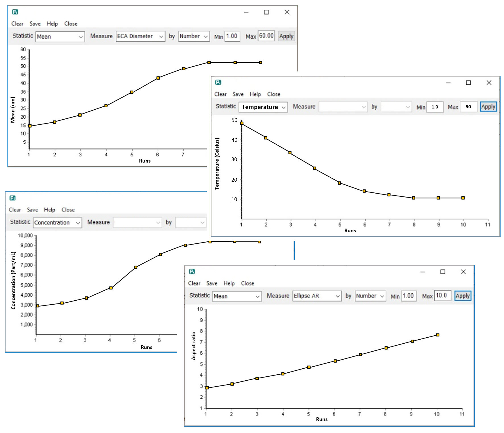Click run 10 data point on Temperature chart

pyautogui.click(x=463, y=198)
